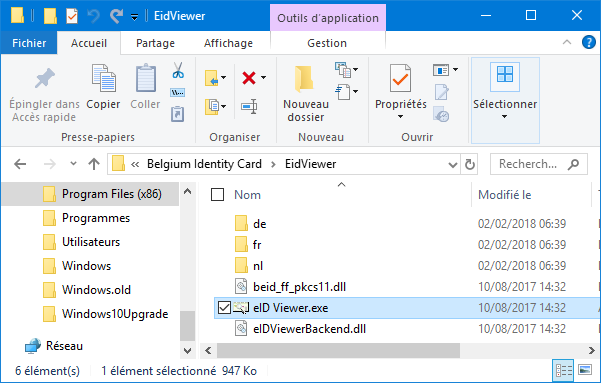This screenshot has width=601, height=383.
Task: Click the History icon in the Ouvrir group
Action: coord(441,114)
